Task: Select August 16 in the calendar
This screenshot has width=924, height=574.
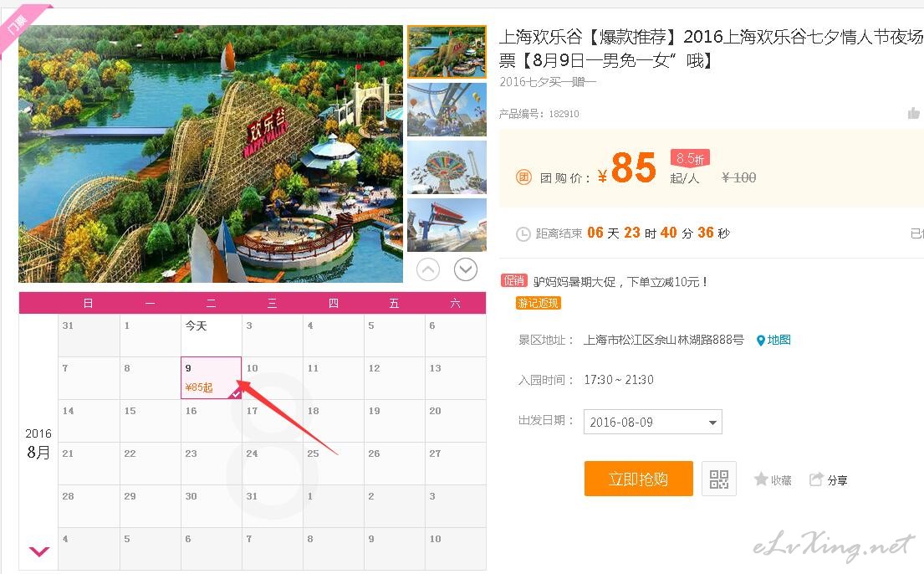Action: pos(211,421)
